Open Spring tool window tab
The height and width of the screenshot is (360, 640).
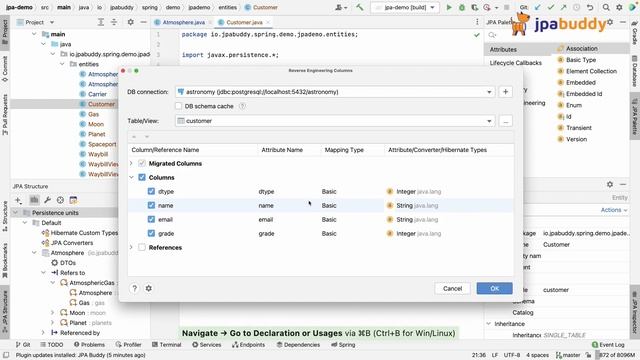pyautogui.click(x=343, y=344)
